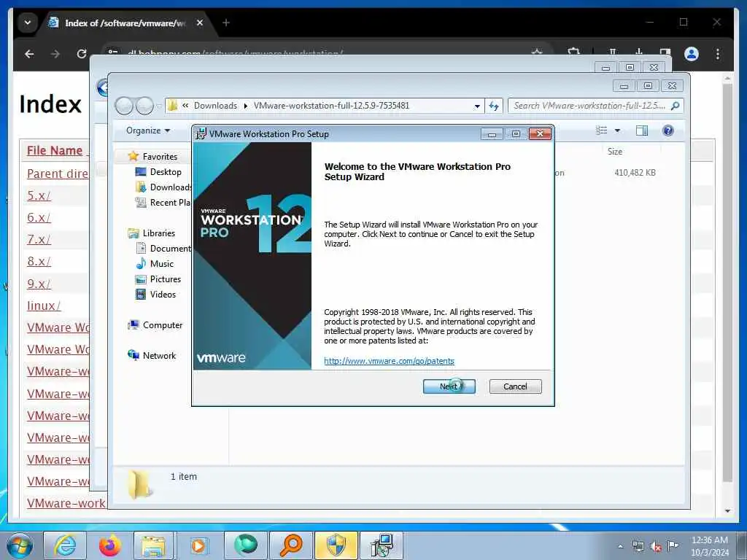Screen dimensions: 747x560
Task: Open Windows Explorer taskbar button
Action: (153, 545)
